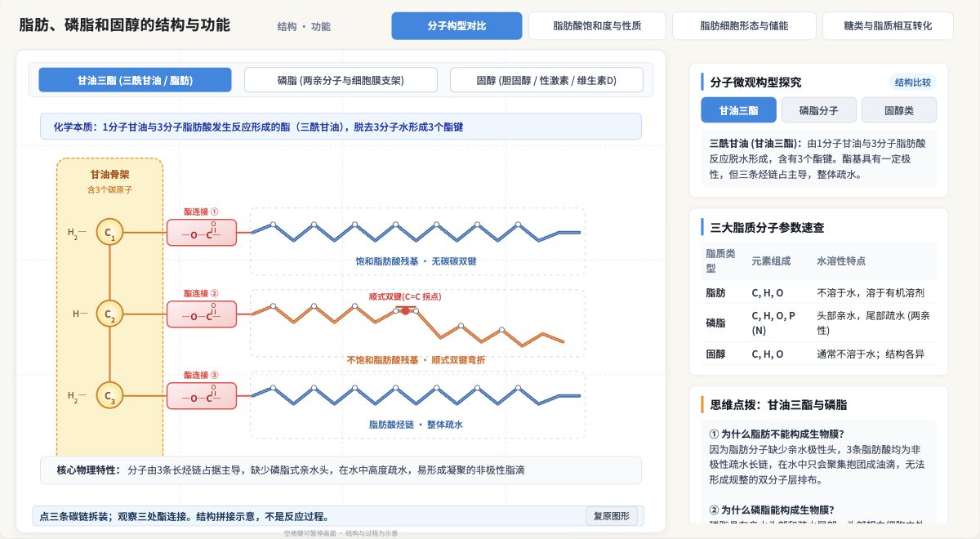Click the ester bond box labeled 酯连接 ②
Screen dimensions: 980x539
coord(202,314)
